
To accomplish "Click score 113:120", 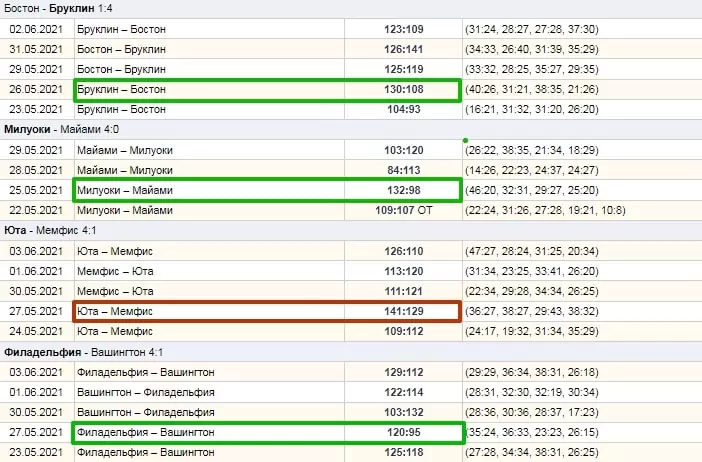I will (403, 271).
